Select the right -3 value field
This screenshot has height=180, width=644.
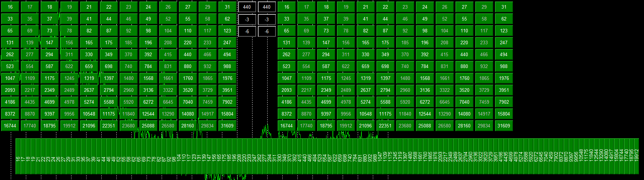click(x=267, y=19)
